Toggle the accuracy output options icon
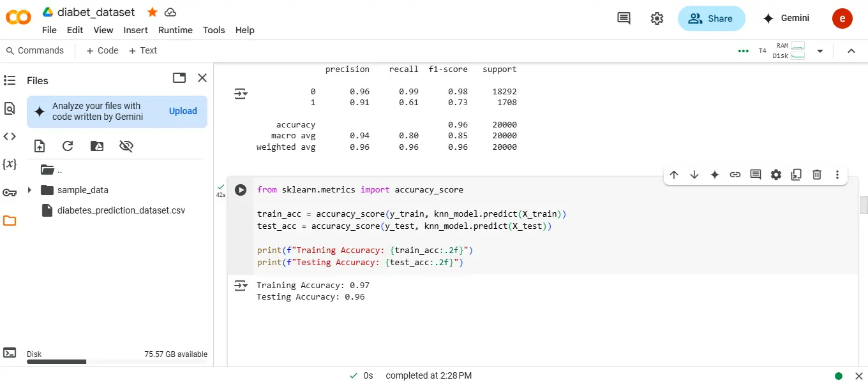The width and height of the screenshot is (868, 385). (x=241, y=285)
